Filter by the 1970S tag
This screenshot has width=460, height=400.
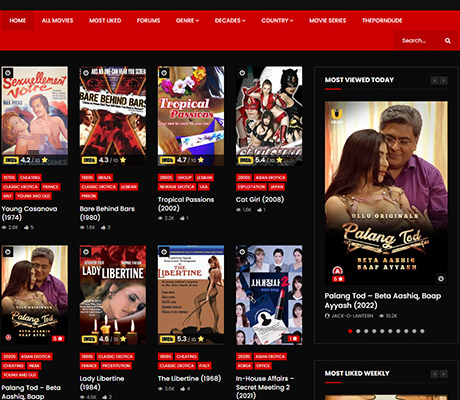click(9, 177)
